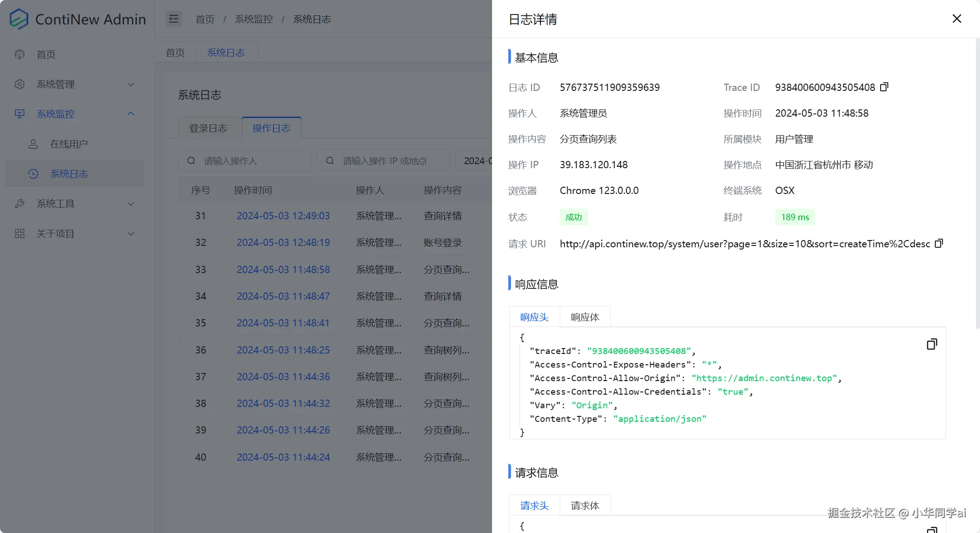The image size is (980, 533).
Task: Click the ContiNew Admin logo
Action: tap(19, 19)
